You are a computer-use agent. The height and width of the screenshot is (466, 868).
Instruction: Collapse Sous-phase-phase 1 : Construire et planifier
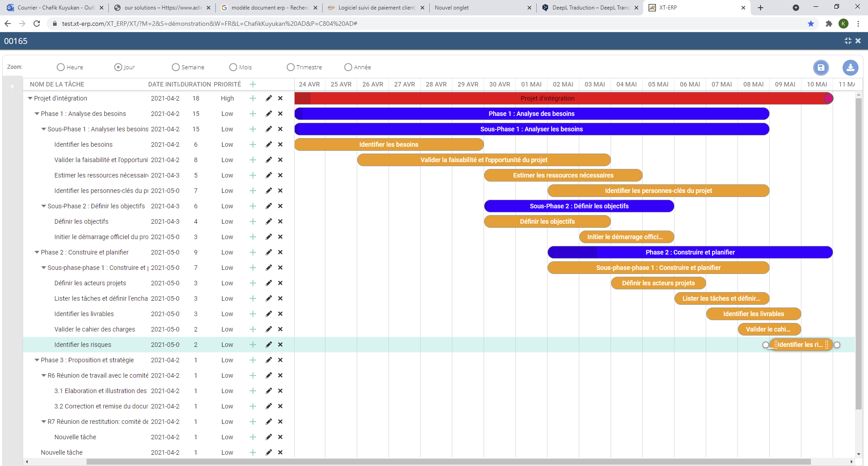click(44, 268)
